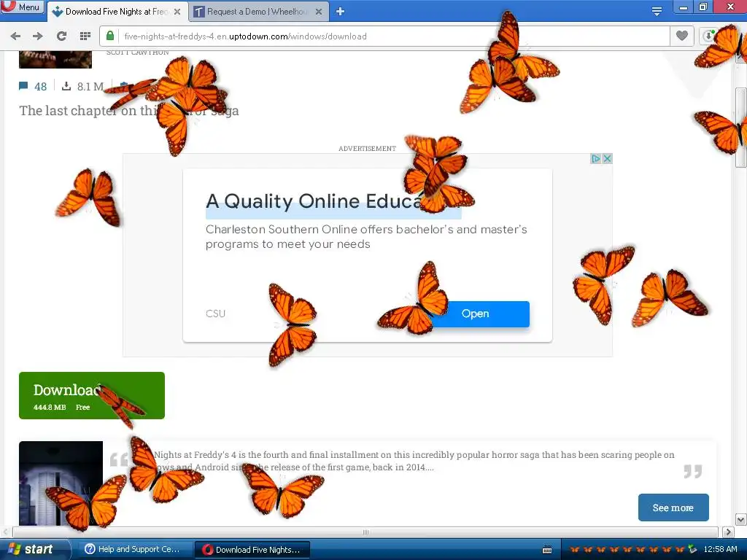
Task: Click the '48' comments count
Action: (41, 87)
